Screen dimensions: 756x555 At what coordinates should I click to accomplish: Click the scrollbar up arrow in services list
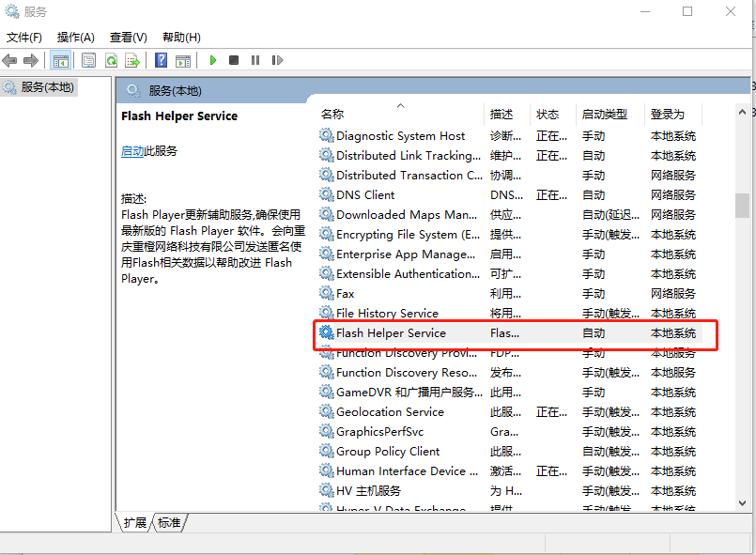(x=743, y=112)
